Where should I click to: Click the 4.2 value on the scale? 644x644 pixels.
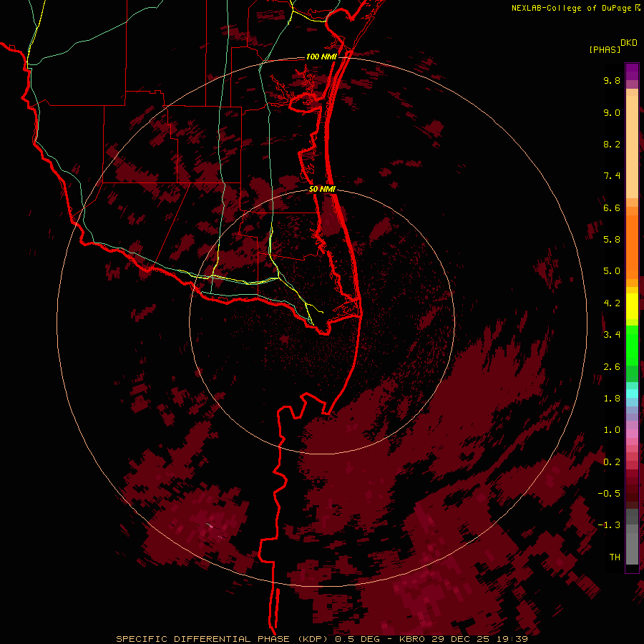[x=612, y=303]
